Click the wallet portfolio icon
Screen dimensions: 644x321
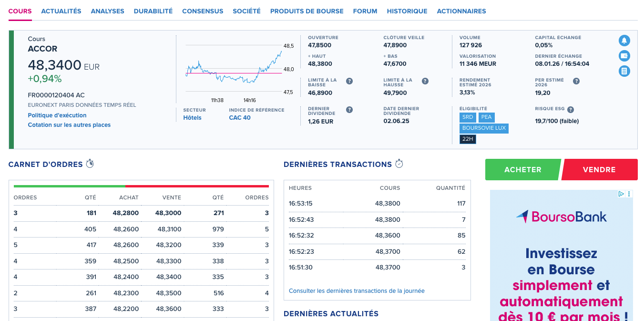click(624, 56)
